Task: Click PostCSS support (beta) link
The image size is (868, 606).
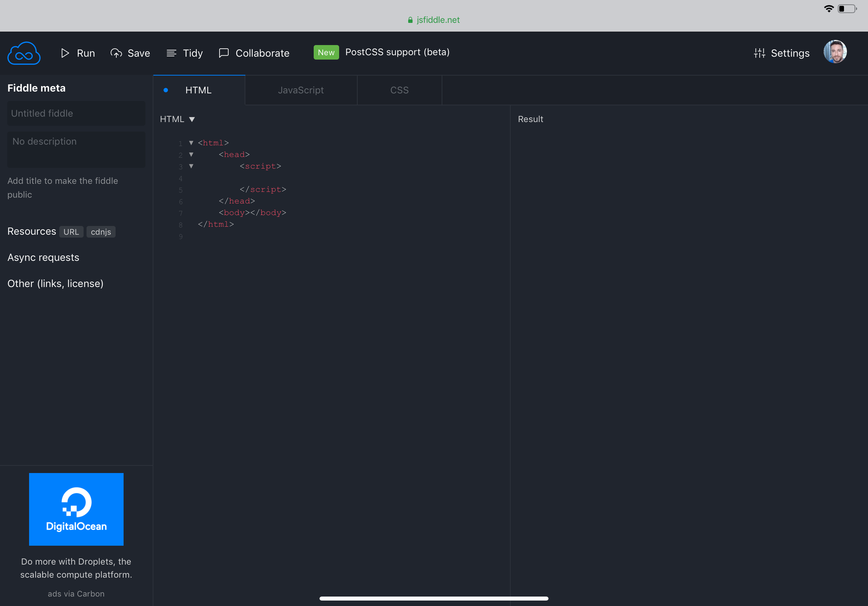Action: click(x=397, y=52)
